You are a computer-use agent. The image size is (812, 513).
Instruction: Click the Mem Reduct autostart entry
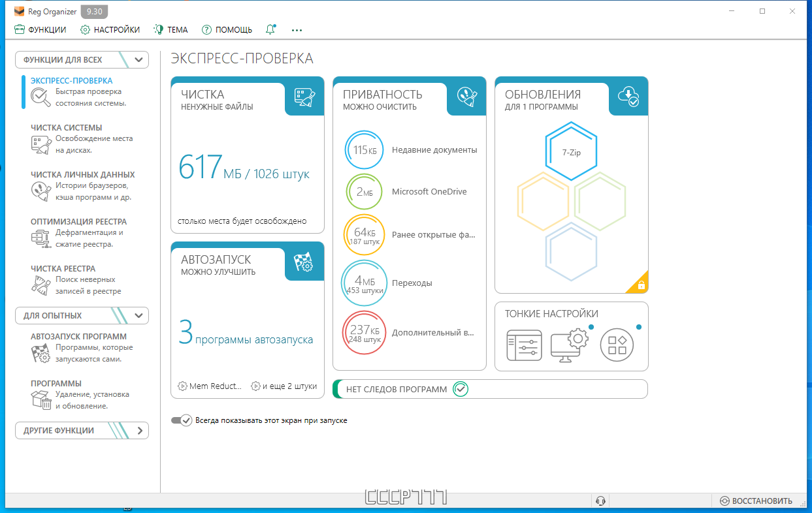tap(210, 386)
